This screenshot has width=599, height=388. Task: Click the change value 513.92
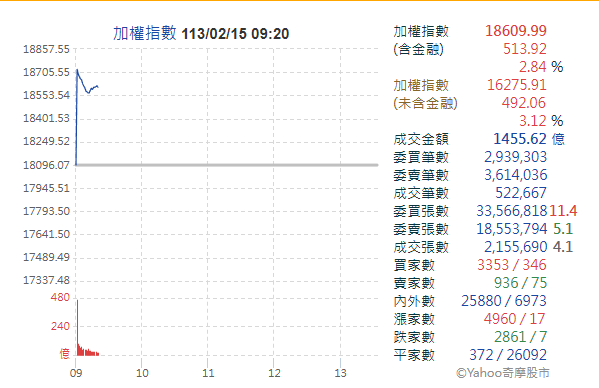point(525,49)
